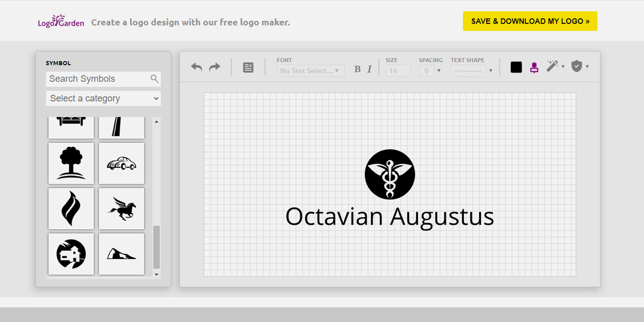The image size is (644, 322).
Task: Click the magic wand effects icon
Action: [552, 66]
